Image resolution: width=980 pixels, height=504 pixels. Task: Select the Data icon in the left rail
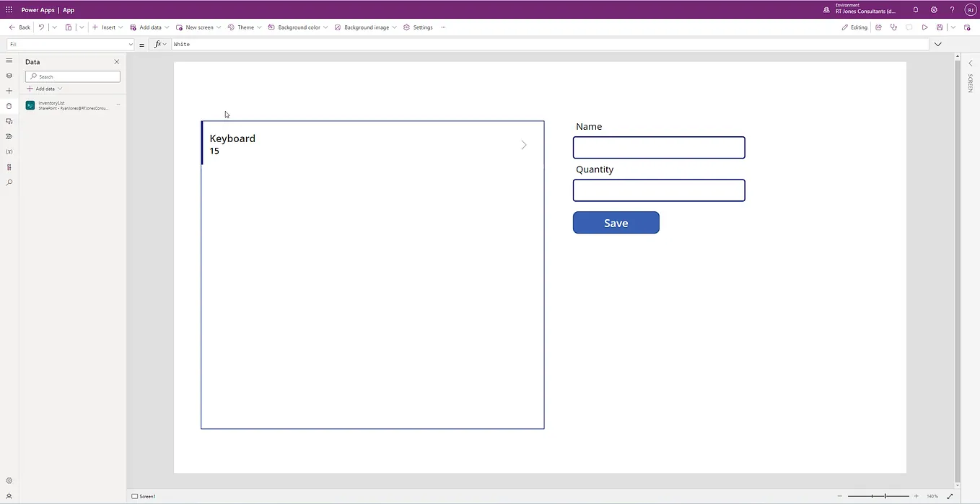click(9, 106)
